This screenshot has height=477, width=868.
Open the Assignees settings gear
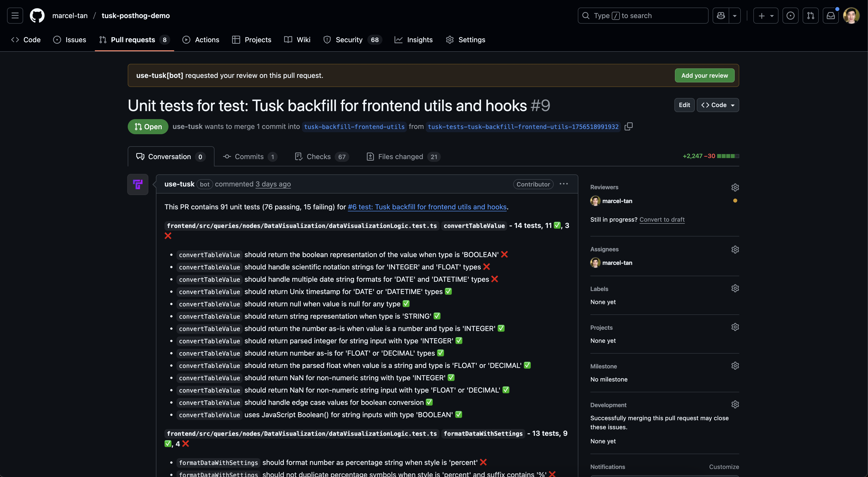click(x=735, y=249)
